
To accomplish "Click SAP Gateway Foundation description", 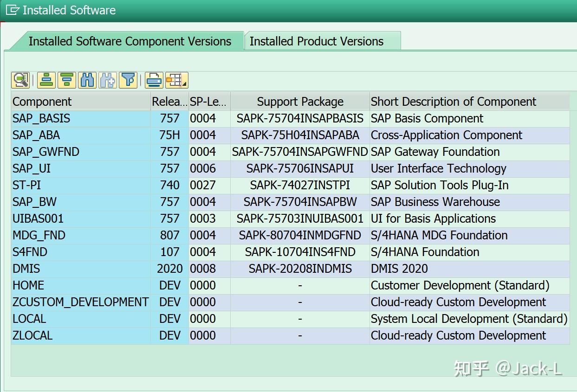I will (469, 152).
